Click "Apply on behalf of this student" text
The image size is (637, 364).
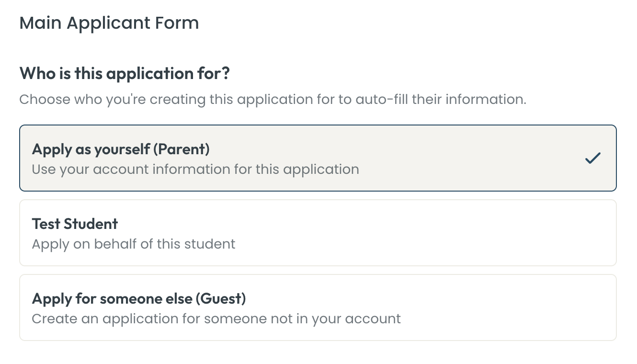[134, 244]
